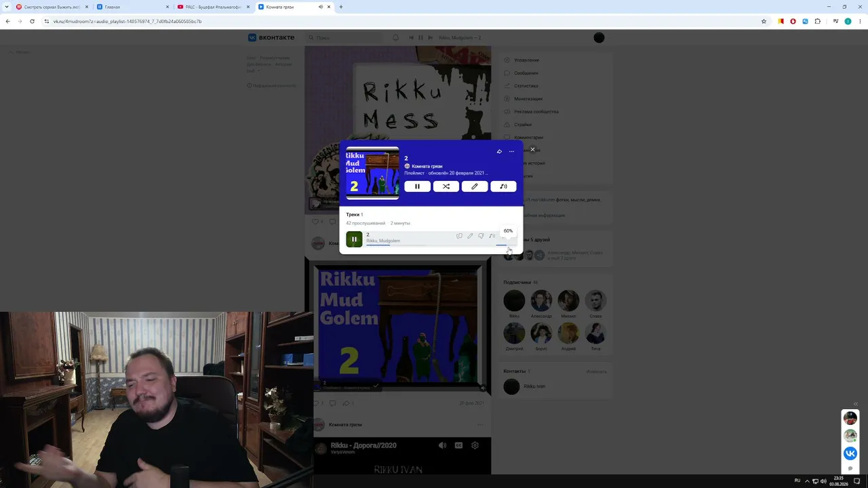Click the dislike icon on track 2 row
This screenshot has height=488, width=868.
coord(481,236)
